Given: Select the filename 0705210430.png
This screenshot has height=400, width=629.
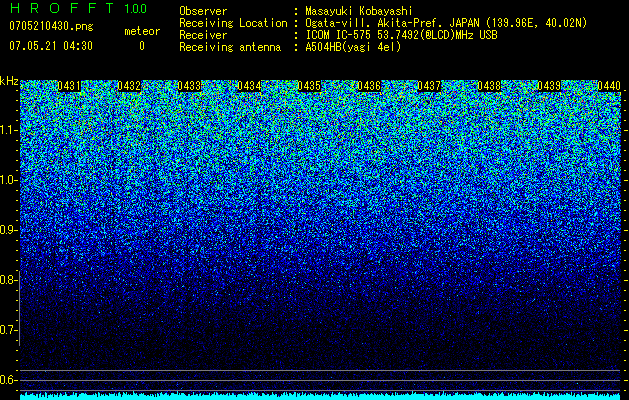Looking at the screenshot, I should [51, 26].
